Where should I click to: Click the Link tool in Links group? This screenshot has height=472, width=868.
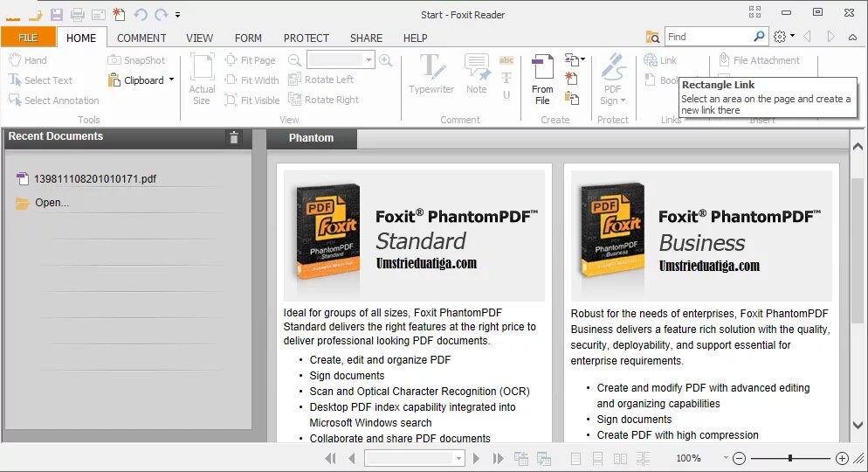coord(660,59)
